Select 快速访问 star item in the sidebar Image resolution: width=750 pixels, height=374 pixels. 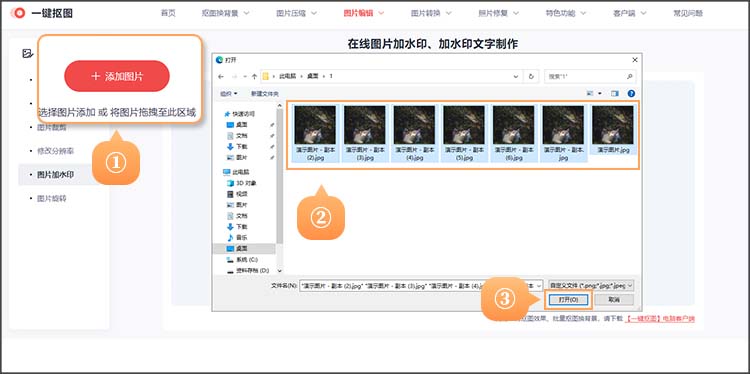(240, 114)
